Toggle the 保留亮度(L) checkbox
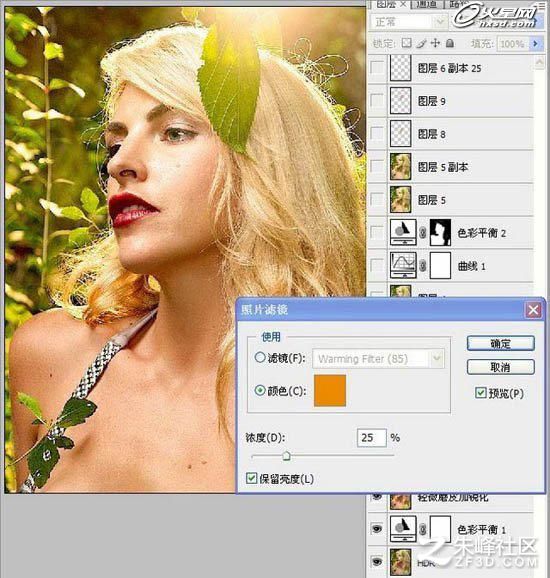This screenshot has width=550, height=578. [x=251, y=478]
